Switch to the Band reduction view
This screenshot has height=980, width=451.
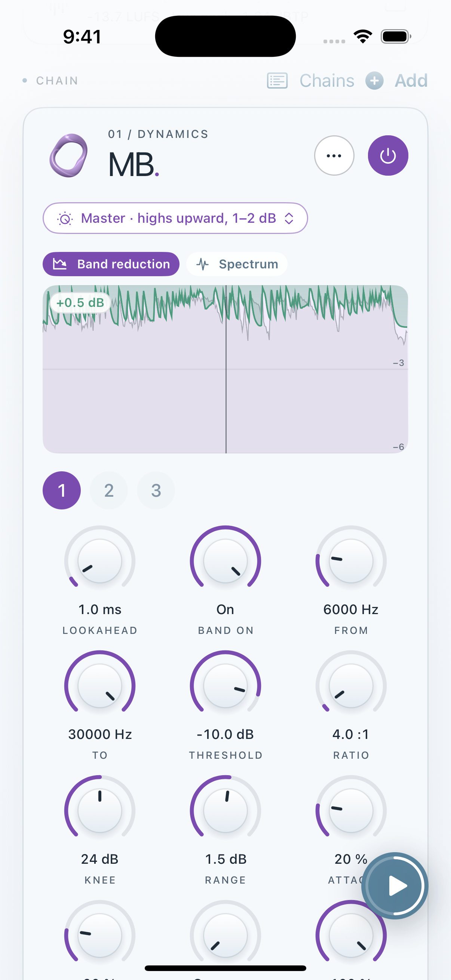pyautogui.click(x=111, y=264)
